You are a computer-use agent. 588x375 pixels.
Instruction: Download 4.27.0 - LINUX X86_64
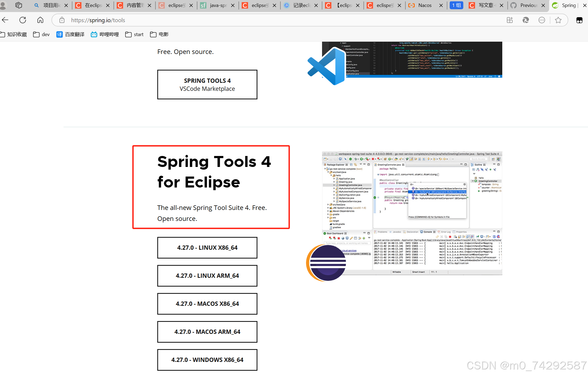click(207, 248)
